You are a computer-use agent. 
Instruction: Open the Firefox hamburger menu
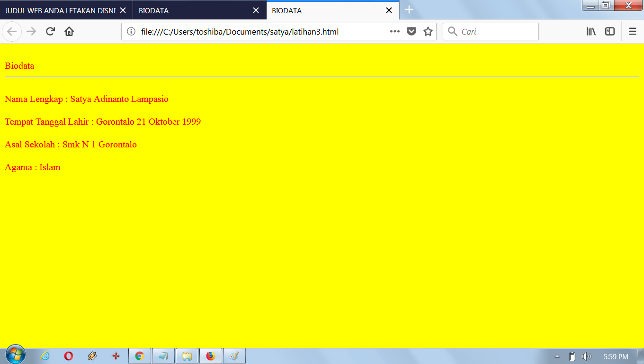tap(633, 32)
